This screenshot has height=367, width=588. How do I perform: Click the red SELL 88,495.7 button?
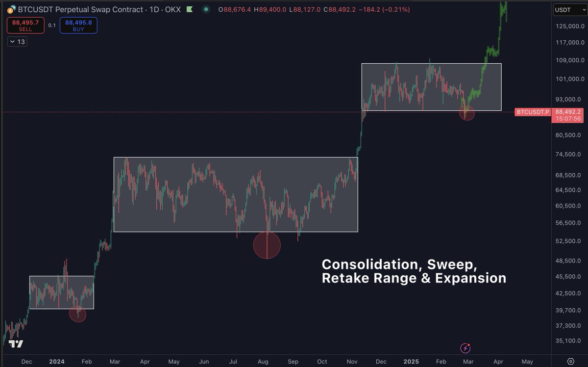coord(25,26)
